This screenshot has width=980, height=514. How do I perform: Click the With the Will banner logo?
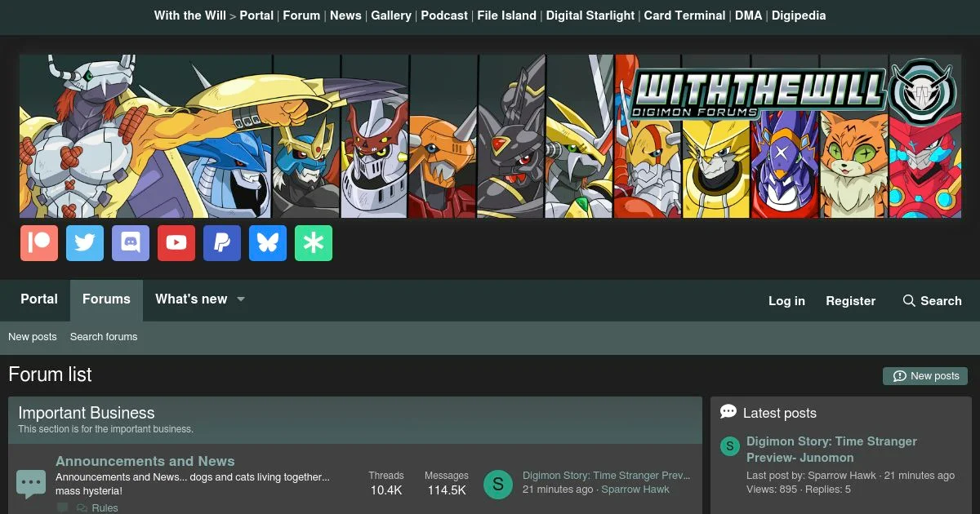(x=490, y=136)
